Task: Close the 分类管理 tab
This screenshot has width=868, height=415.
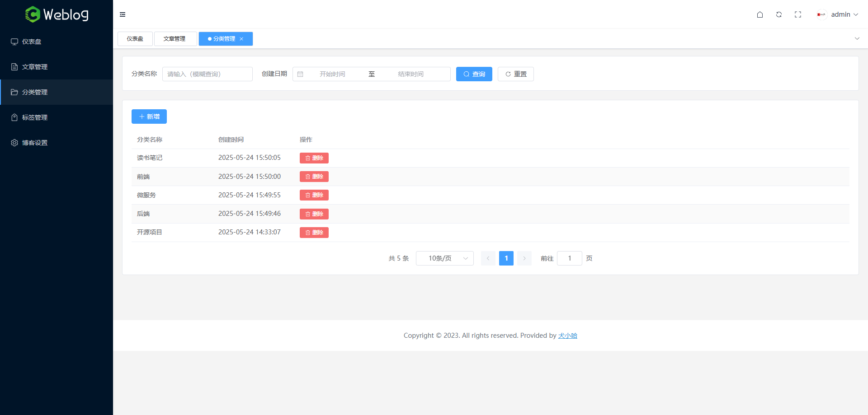Action: 241,39
